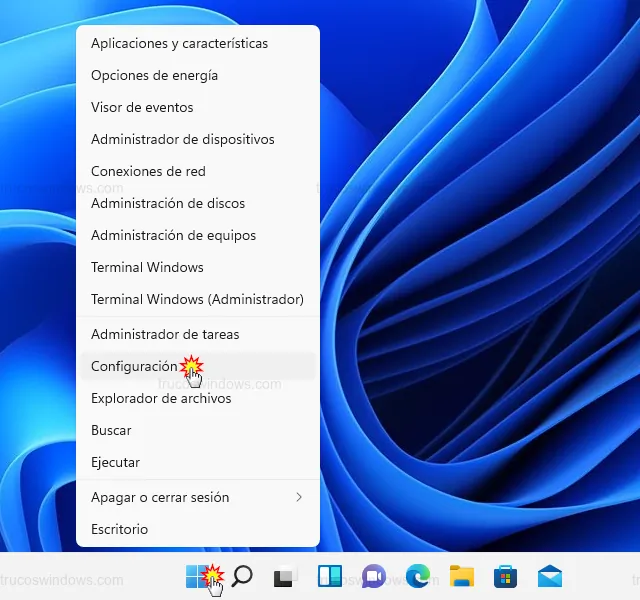Click the Windows Start button in the taskbar

click(197, 576)
